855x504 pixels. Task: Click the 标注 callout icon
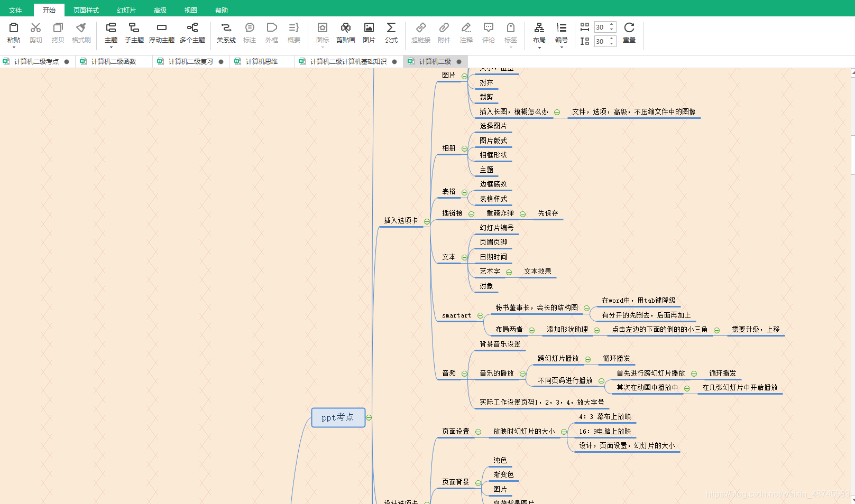pyautogui.click(x=250, y=28)
